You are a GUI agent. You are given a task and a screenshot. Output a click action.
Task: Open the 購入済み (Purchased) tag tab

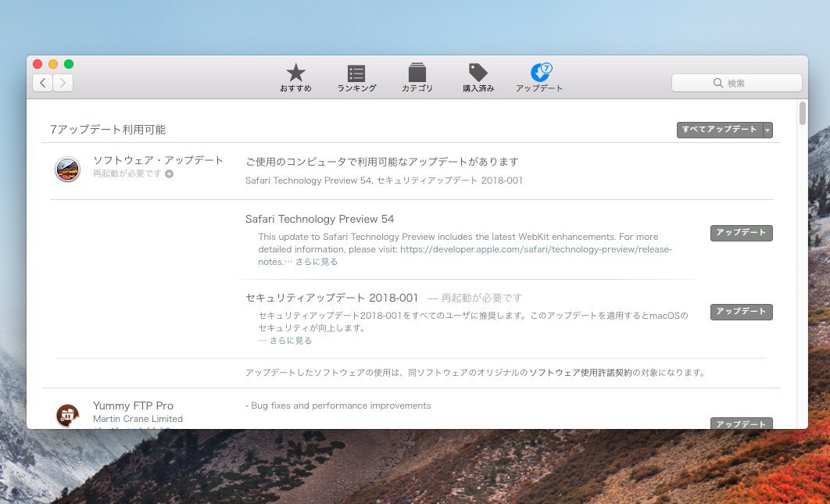coord(478,77)
